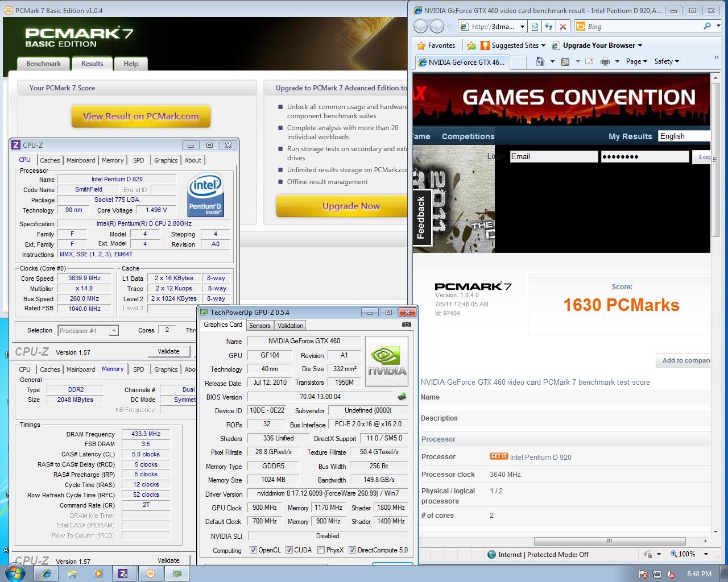Switch to the PCMark Benchmark tab
The width and height of the screenshot is (728, 582).
pos(43,64)
